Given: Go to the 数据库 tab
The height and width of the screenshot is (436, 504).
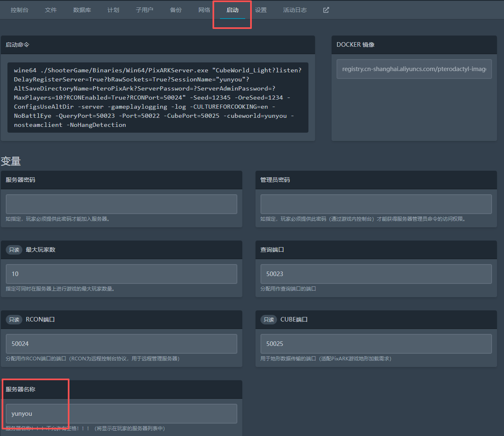Looking at the screenshot, I should coord(82,10).
